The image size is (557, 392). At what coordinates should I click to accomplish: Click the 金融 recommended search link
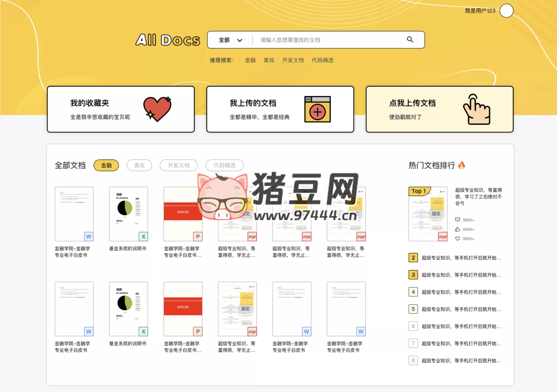click(x=250, y=60)
